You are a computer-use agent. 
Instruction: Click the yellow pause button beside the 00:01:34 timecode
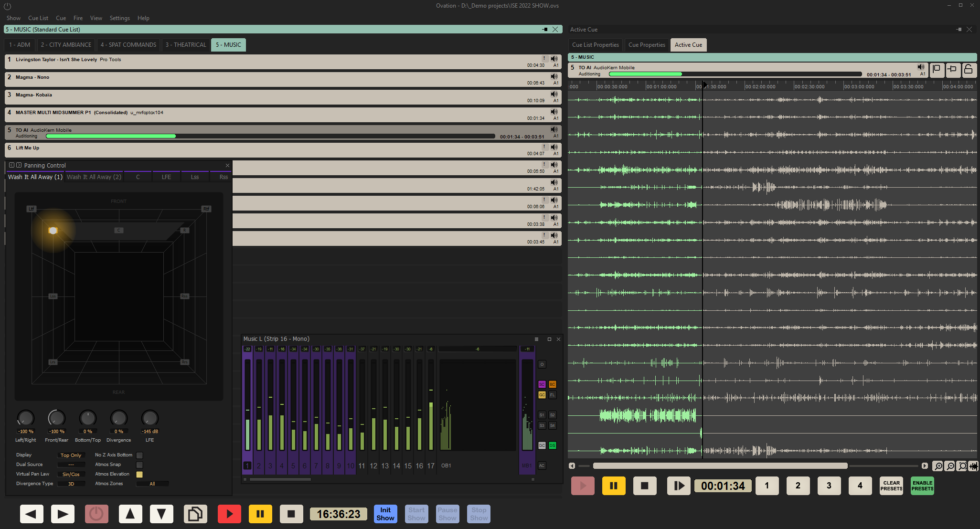tap(614, 486)
